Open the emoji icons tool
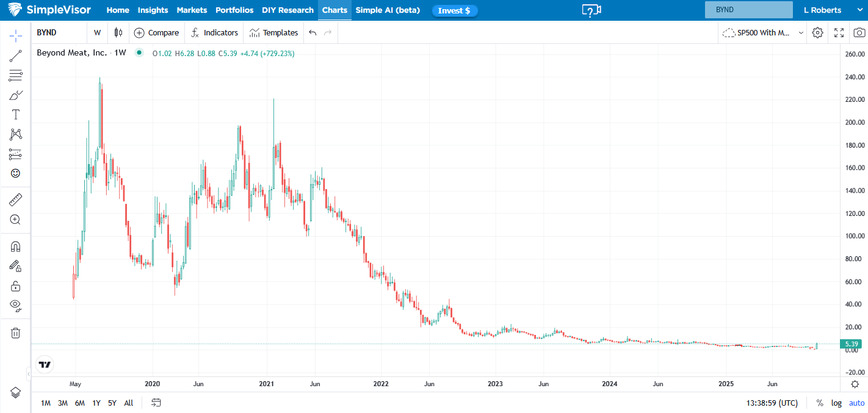The height and width of the screenshot is (413, 868). coord(16,173)
